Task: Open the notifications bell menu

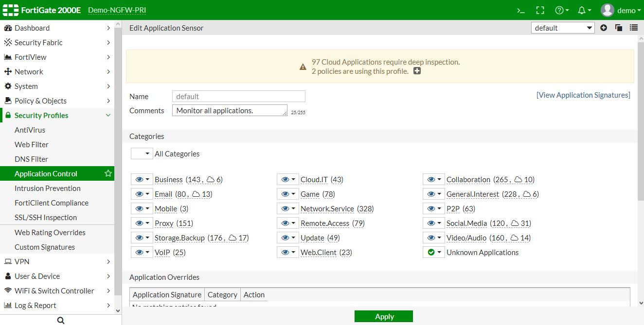Action: point(584,10)
